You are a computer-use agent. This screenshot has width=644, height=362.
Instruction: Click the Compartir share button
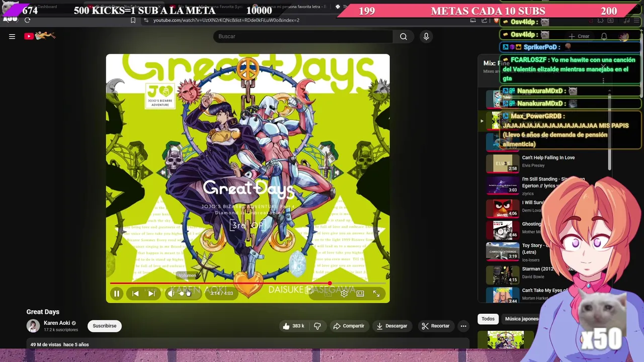(349, 326)
